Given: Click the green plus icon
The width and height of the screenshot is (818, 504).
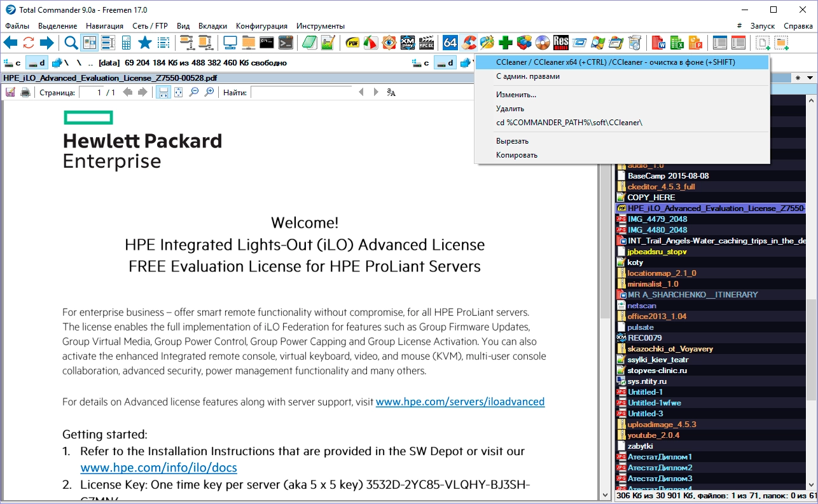Looking at the screenshot, I should click(x=506, y=43).
